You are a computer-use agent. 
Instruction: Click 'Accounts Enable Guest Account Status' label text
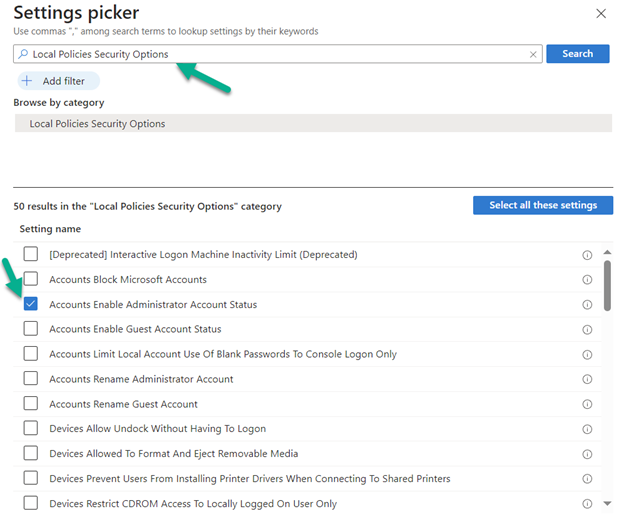(135, 329)
